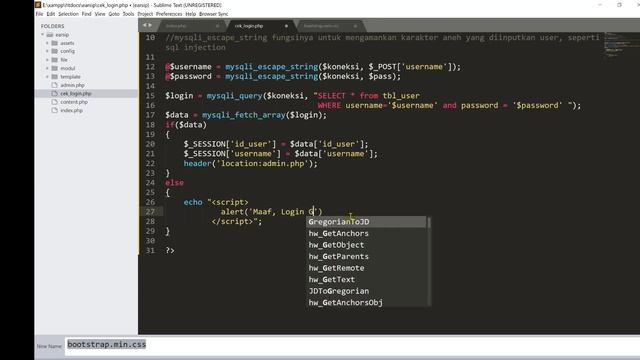Close the bootstrap.min.css tab

coord(355,26)
